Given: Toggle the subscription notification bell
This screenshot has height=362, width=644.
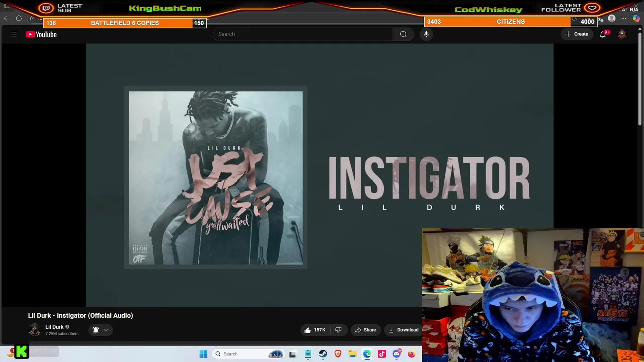Looking at the screenshot, I should [x=96, y=330].
